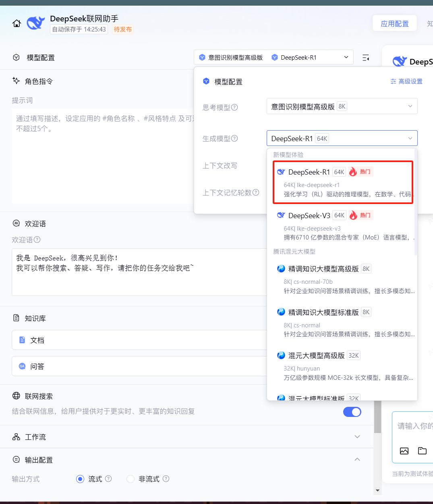Open help tooltip next to 欢迎语 label
Screen dimensions: 433x504
click(x=37, y=240)
